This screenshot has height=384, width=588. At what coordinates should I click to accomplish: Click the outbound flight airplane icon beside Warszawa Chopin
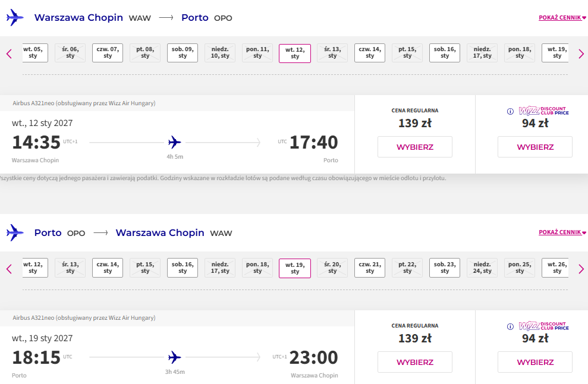[15, 18]
